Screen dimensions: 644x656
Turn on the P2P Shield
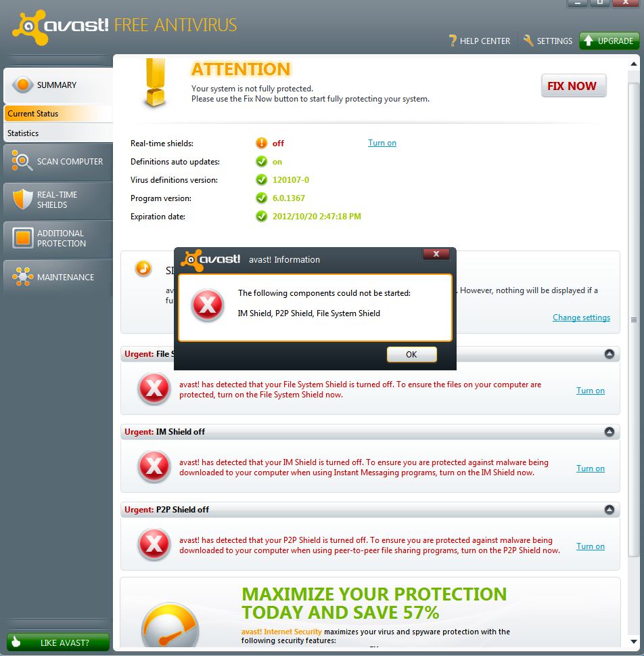[x=590, y=546]
